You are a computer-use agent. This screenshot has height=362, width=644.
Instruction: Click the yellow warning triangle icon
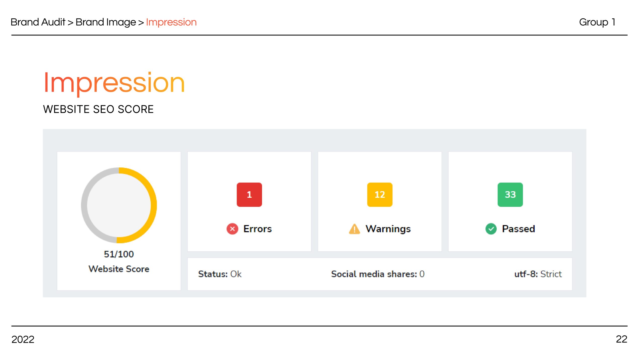pos(354,229)
